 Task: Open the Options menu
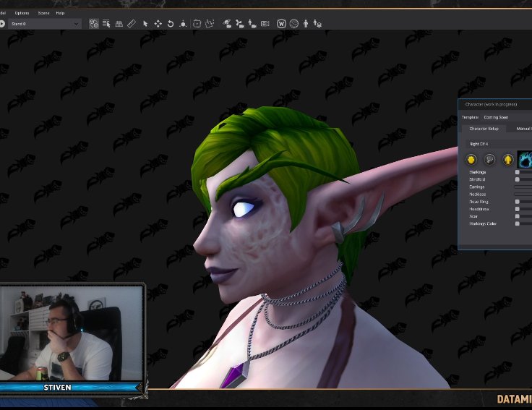click(x=22, y=13)
